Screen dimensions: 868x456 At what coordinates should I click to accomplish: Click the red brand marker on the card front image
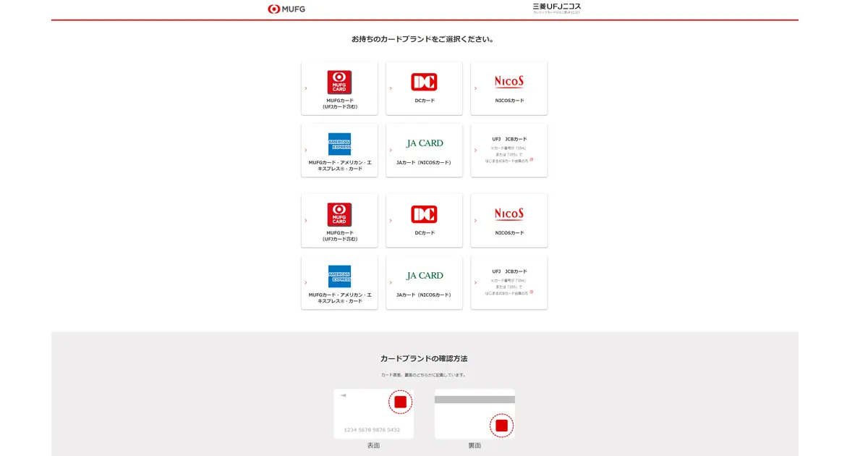pyautogui.click(x=400, y=402)
